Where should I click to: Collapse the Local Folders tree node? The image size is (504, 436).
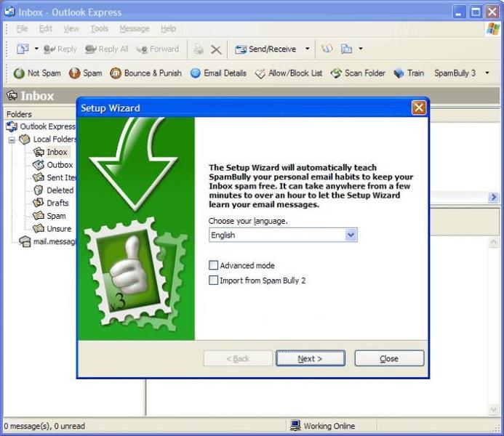click(12, 140)
